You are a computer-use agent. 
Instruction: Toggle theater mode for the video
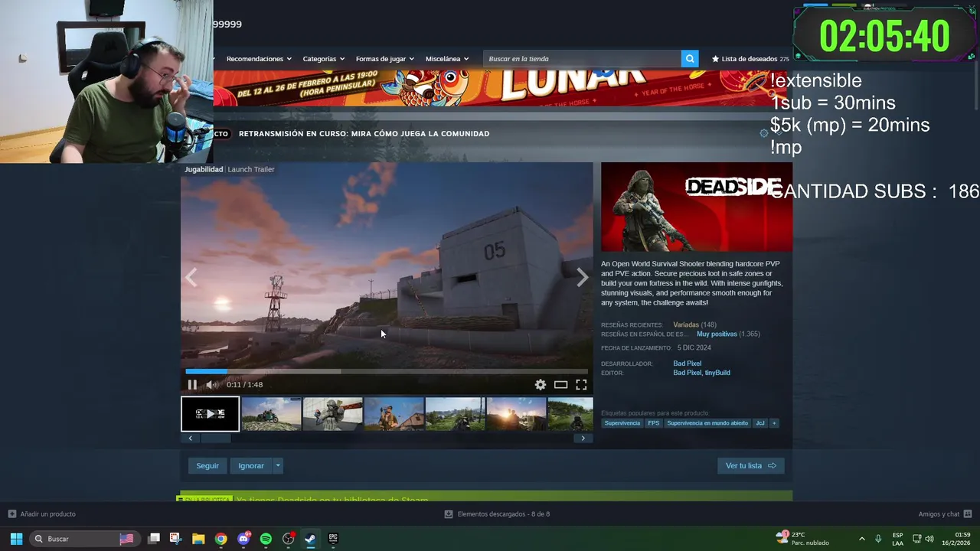coord(561,385)
